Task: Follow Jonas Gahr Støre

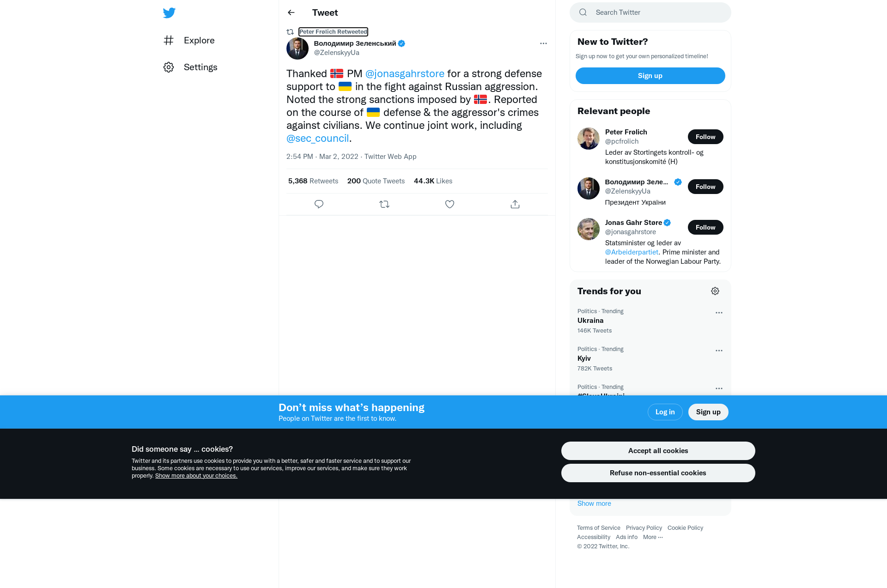Action: [x=705, y=227]
